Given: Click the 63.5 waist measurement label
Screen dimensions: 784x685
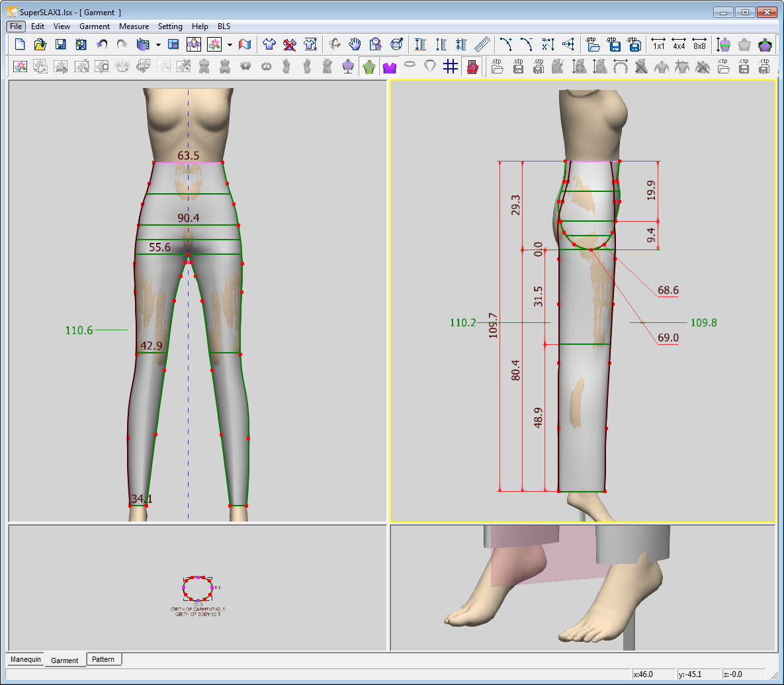Looking at the screenshot, I should pos(189,156).
